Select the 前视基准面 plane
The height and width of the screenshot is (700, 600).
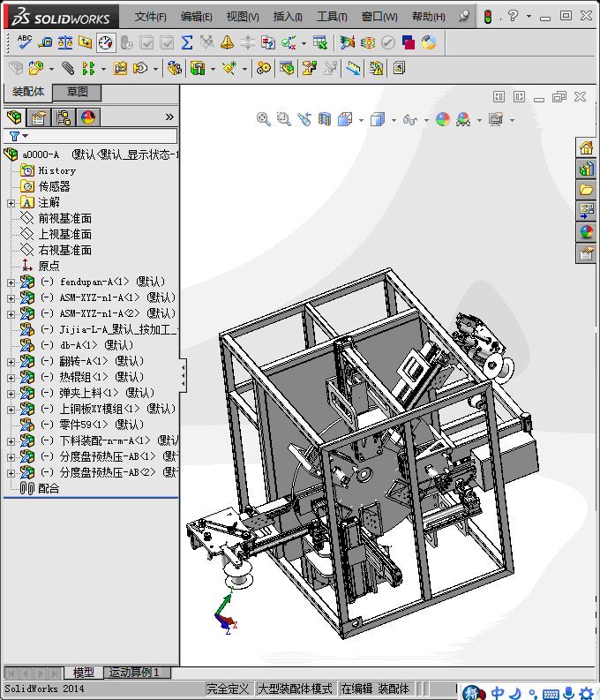[x=64, y=218]
